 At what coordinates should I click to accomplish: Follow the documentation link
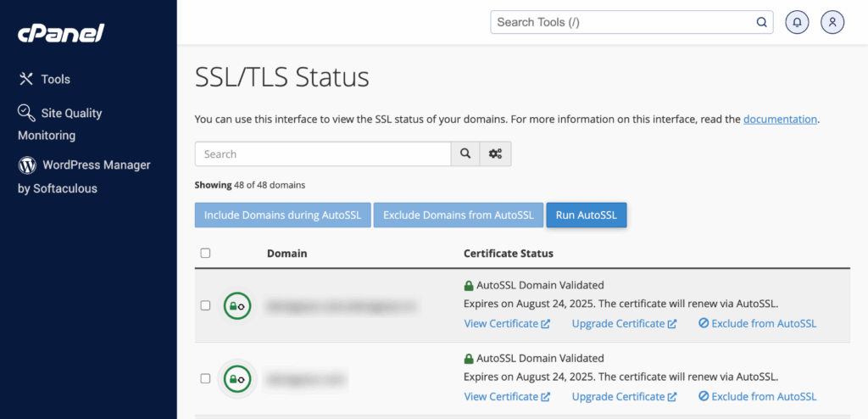(x=780, y=119)
